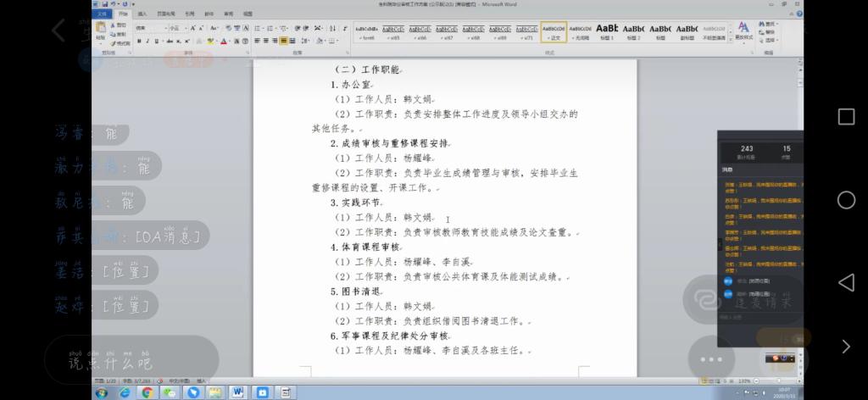Toggle the Justify alignment button
This screenshot has height=400, width=868.
coord(283,41)
